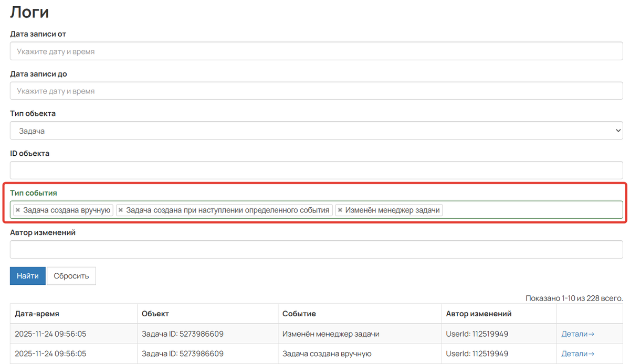Viewport: 630px width, 364px height.
Task: Click the "Событие" column header
Action: tap(299, 314)
